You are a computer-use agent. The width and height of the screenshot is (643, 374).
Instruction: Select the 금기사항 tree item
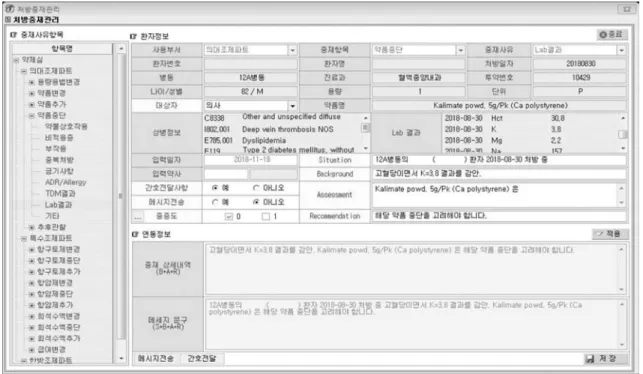(59, 171)
